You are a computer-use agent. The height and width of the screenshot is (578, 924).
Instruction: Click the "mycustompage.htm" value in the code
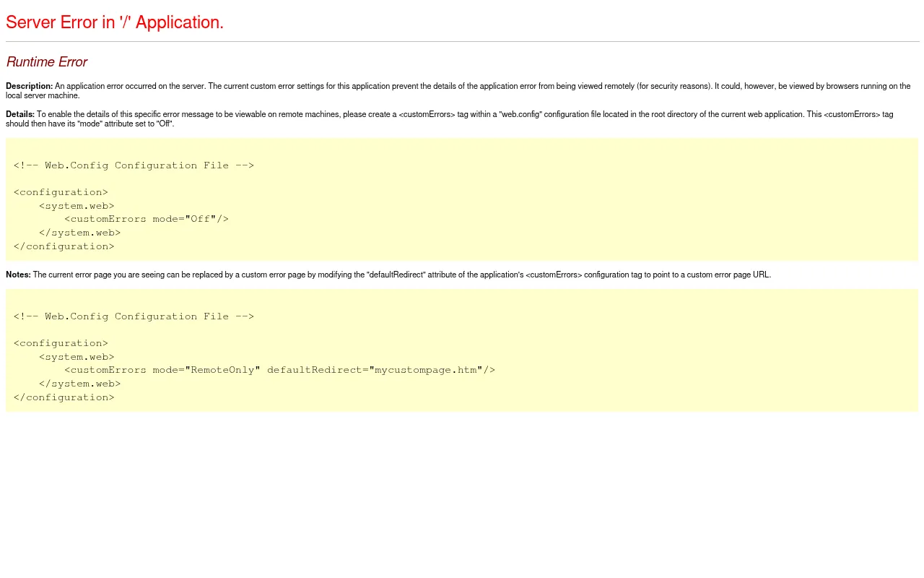click(x=426, y=370)
